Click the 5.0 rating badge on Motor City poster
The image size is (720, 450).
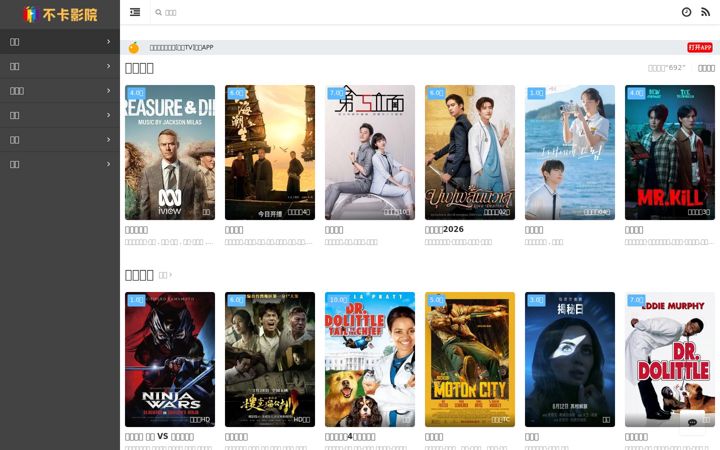(436, 300)
